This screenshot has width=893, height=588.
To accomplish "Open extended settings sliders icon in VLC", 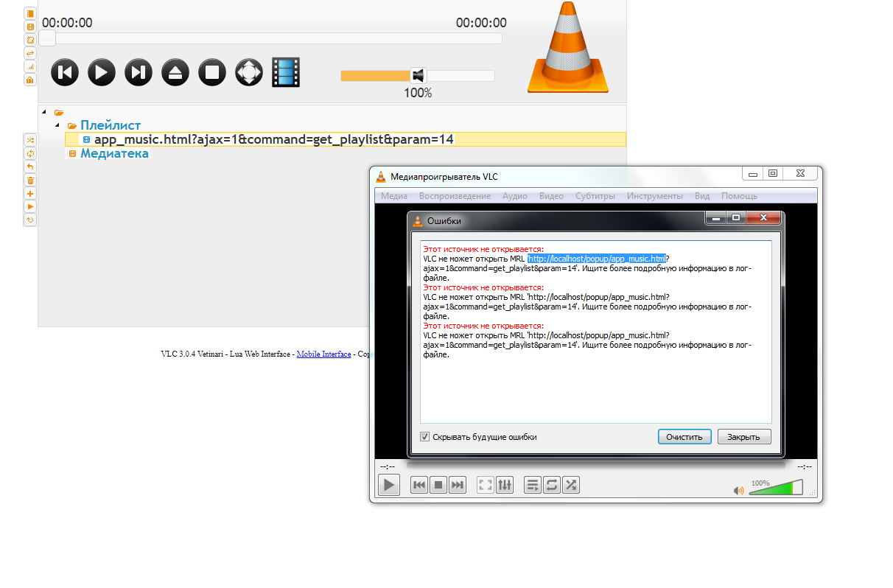I will [505, 485].
